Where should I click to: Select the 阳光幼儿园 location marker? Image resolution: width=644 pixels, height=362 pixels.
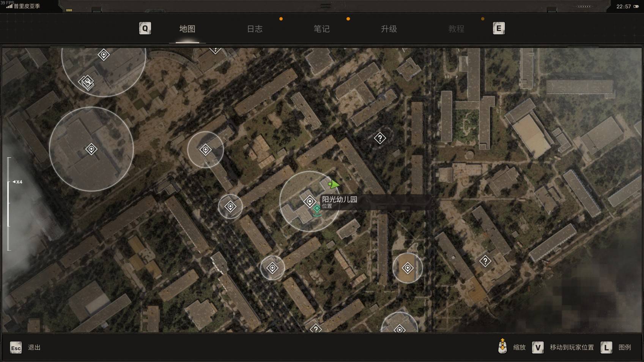pyautogui.click(x=310, y=201)
